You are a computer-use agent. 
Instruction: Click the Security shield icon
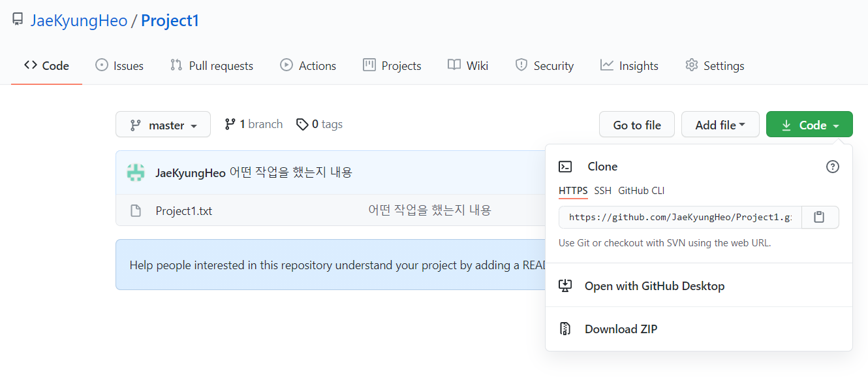coord(521,65)
